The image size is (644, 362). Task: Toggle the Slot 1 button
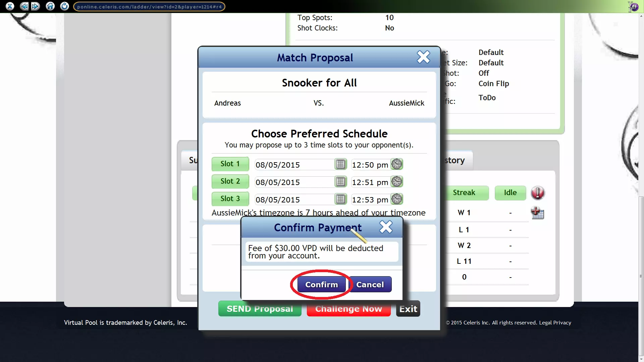click(230, 164)
